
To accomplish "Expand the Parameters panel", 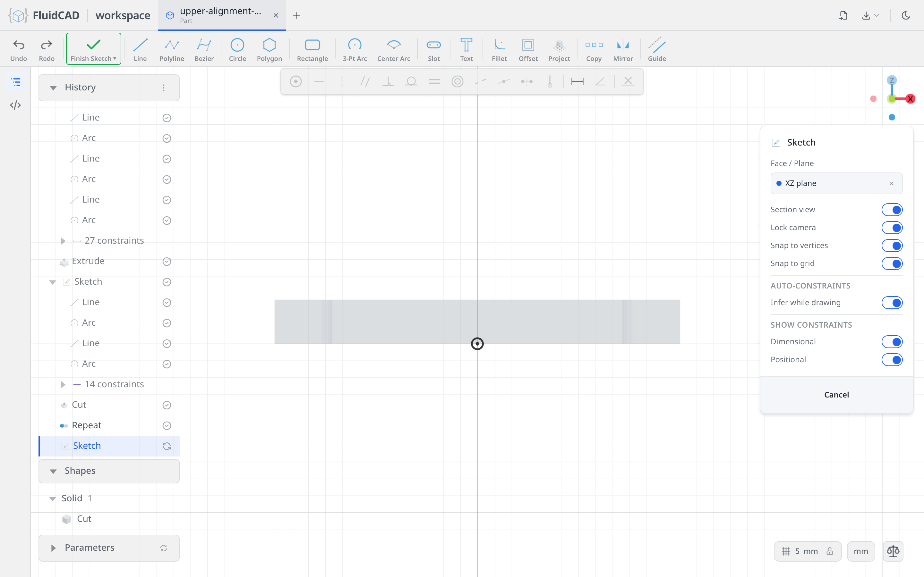I will (109, 548).
